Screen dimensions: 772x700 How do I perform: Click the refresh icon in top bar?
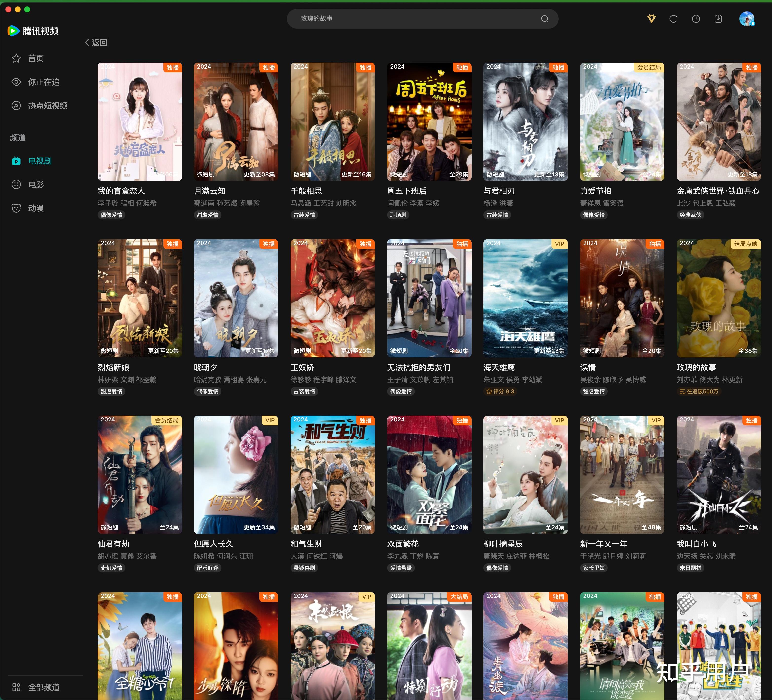673,19
